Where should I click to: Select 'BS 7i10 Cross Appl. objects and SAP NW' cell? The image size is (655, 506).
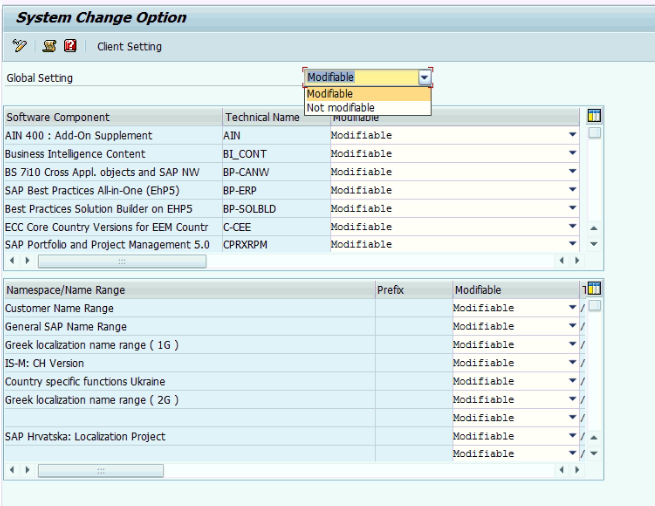(x=113, y=172)
